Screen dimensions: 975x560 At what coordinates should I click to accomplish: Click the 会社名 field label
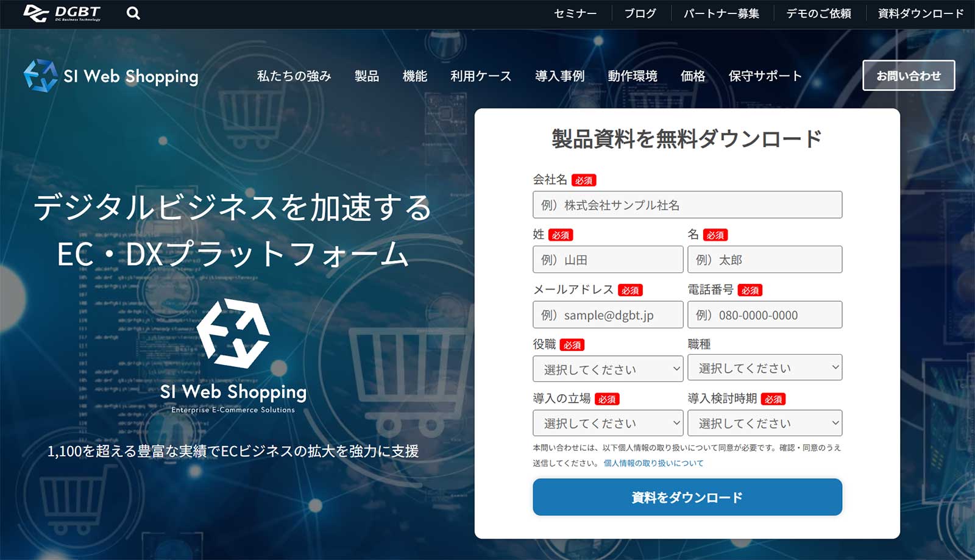[550, 179]
